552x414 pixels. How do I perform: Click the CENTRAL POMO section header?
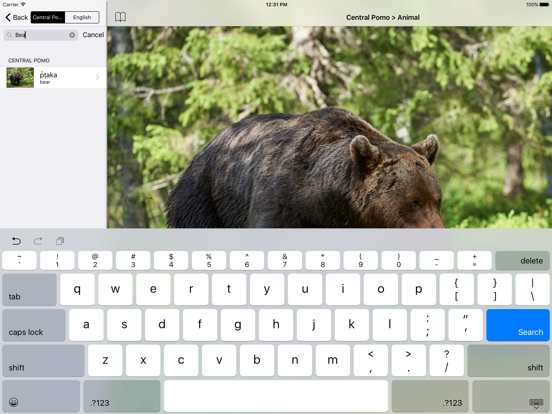(x=29, y=61)
